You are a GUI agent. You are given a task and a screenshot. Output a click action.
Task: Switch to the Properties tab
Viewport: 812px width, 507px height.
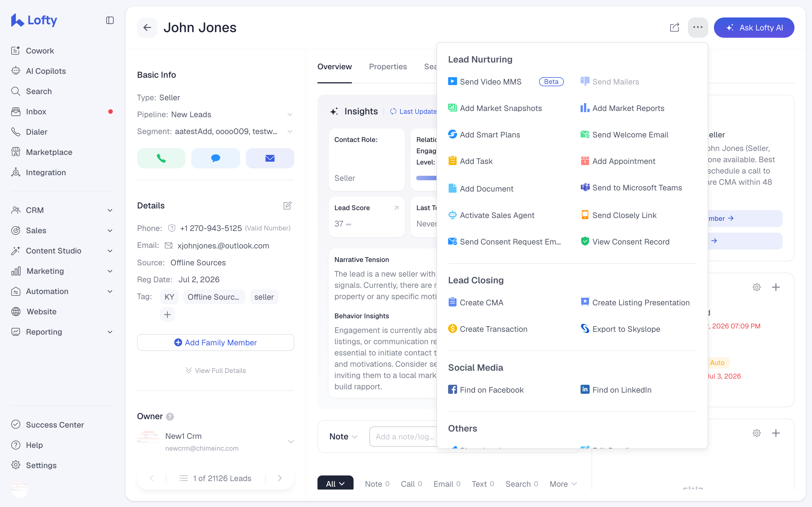coord(388,67)
